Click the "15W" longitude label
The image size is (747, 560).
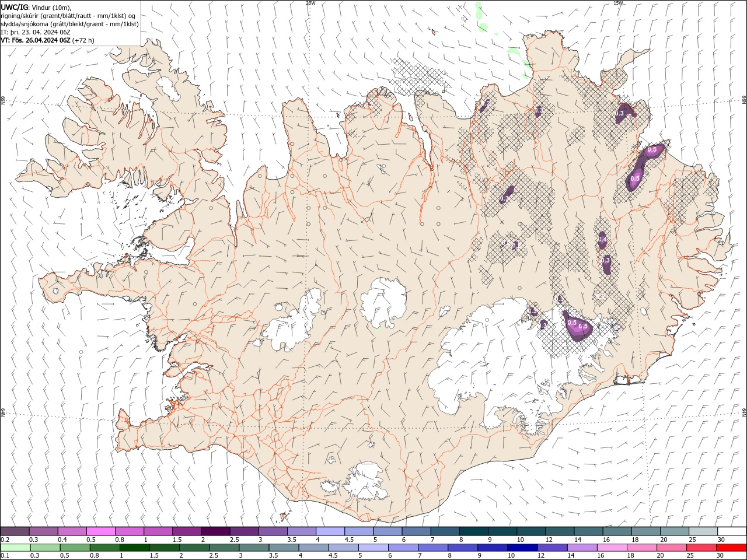618,3
